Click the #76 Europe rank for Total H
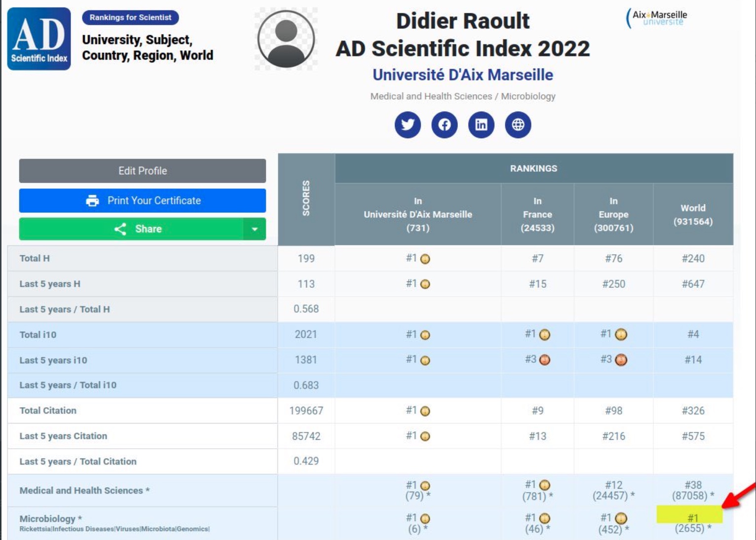Viewport: 756px width, 540px height. (613, 259)
